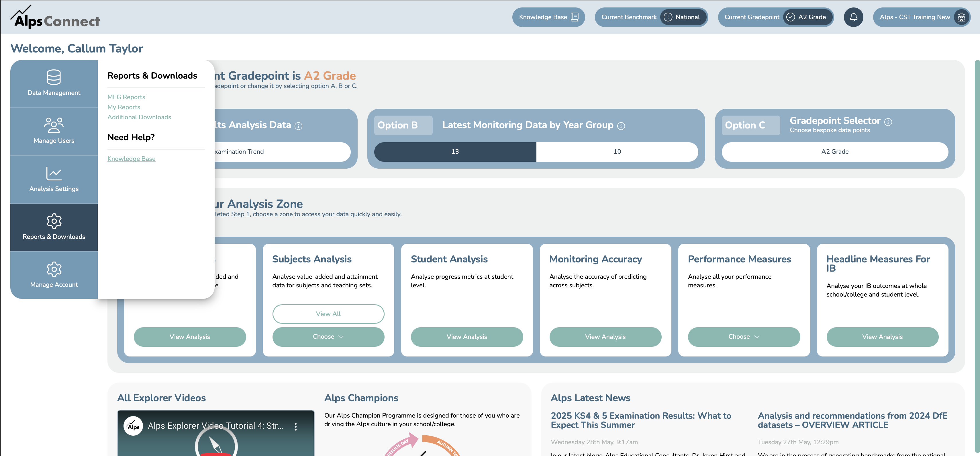Click the National benchmark exclamation icon
Screen dimensions: 980x456
(668, 17)
